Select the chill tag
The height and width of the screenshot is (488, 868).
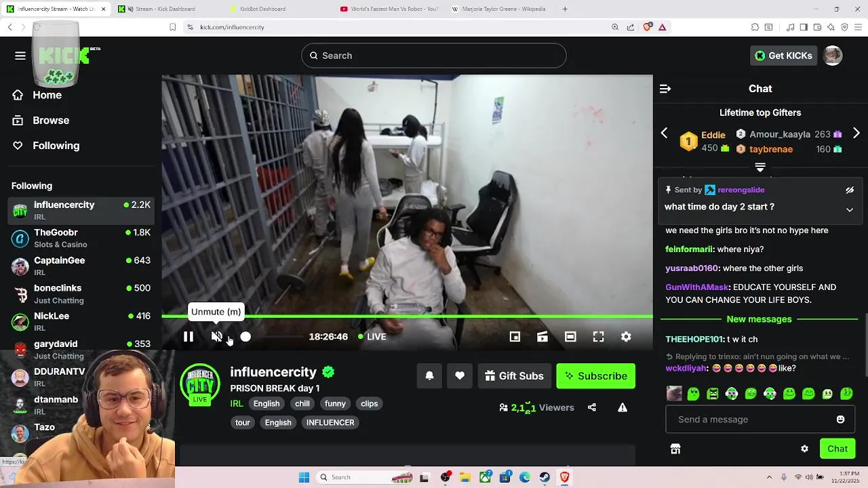tap(302, 403)
